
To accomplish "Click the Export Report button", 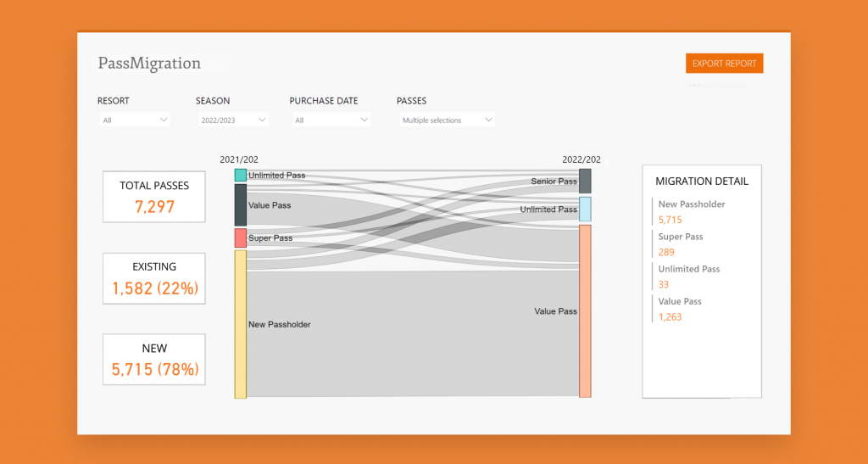I will pyautogui.click(x=724, y=64).
